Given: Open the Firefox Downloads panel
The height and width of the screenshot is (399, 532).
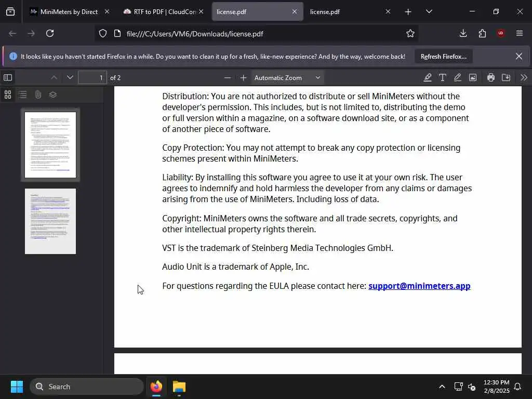Looking at the screenshot, I should (463, 33).
